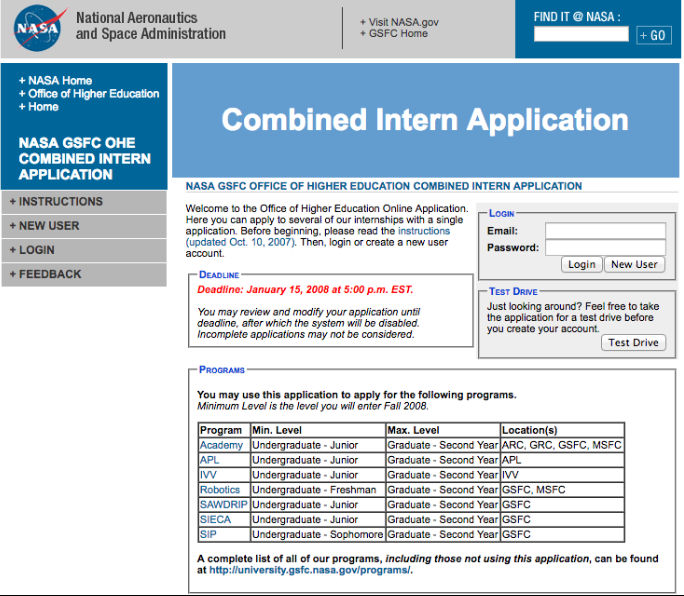Visit the university.gsfc.nasa.gov/programs link

point(310,570)
